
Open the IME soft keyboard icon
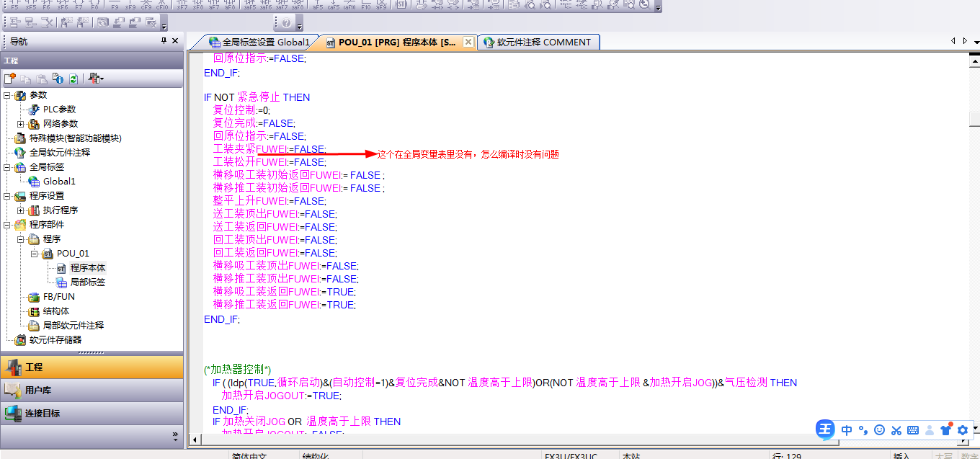[x=913, y=430]
